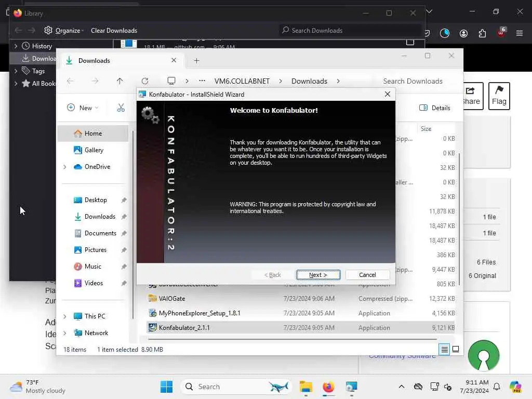Open Firefox hamburger application menu
532x399 pixels.
point(520,33)
